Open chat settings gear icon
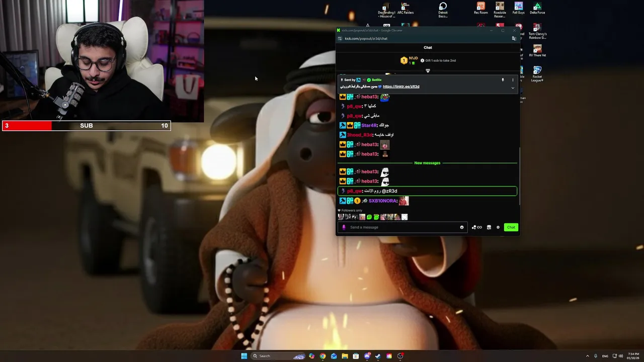644x362 pixels. pyautogui.click(x=498, y=227)
